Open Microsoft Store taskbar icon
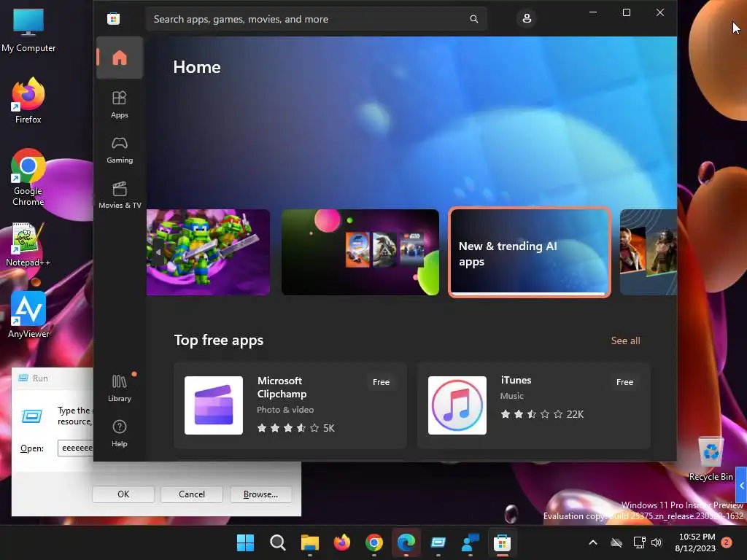747x560 pixels. click(502, 542)
